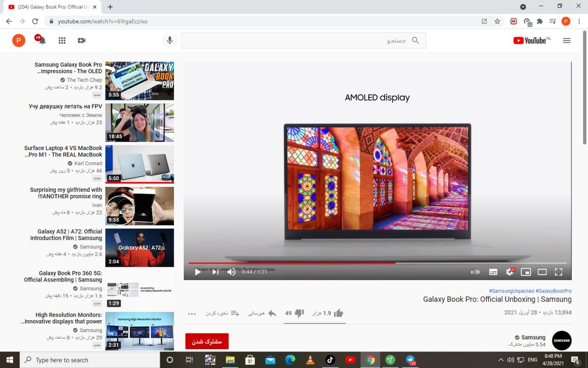Click the play button in video player
Image resolution: width=588 pixels, height=368 pixels.
pyautogui.click(x=198, y=272)
